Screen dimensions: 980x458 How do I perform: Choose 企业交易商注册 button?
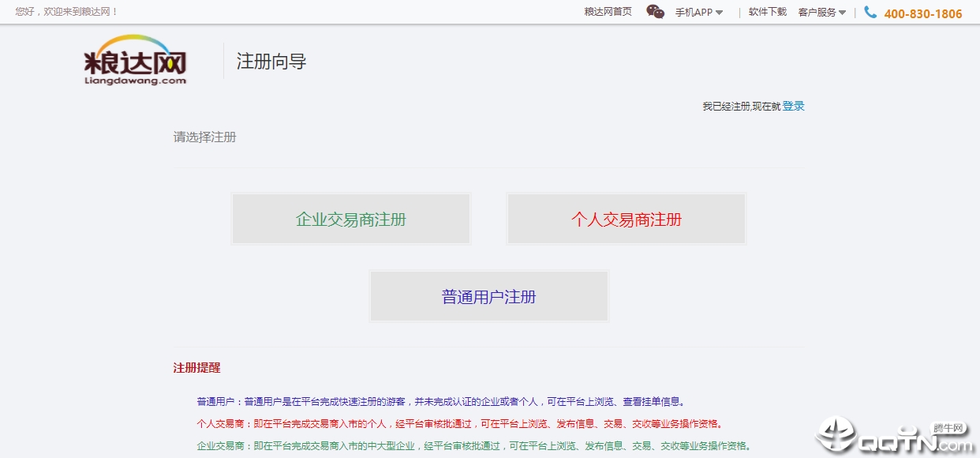tap(351, 219)
